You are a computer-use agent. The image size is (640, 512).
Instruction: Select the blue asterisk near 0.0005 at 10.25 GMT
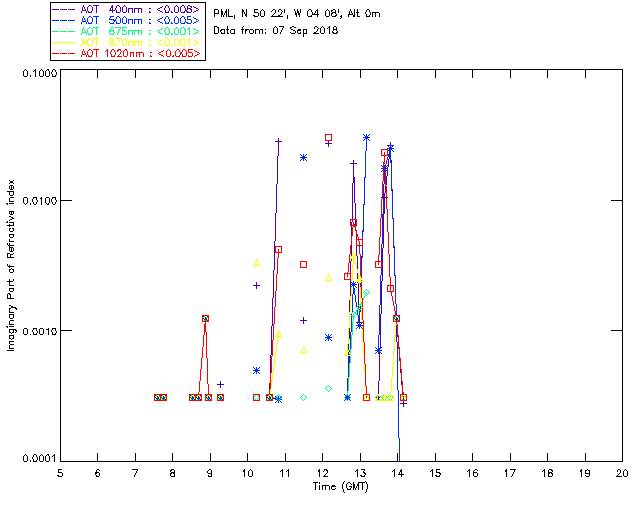click(256, 370)
